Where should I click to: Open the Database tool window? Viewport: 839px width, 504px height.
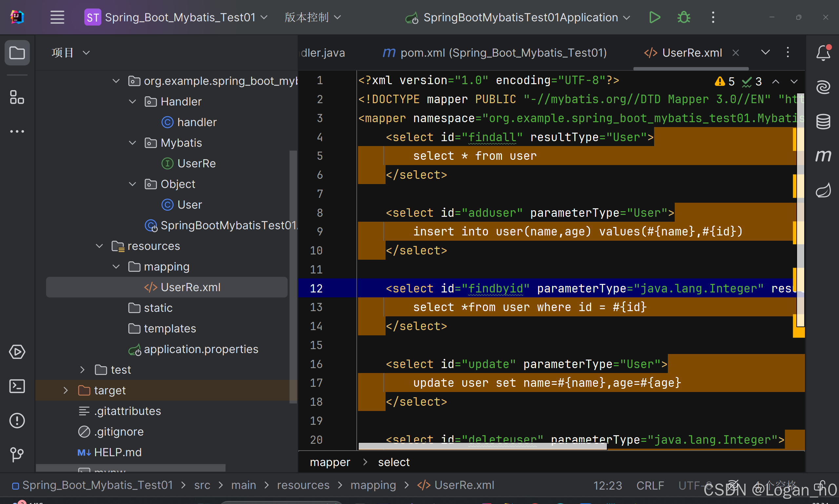tap(823, 121)
